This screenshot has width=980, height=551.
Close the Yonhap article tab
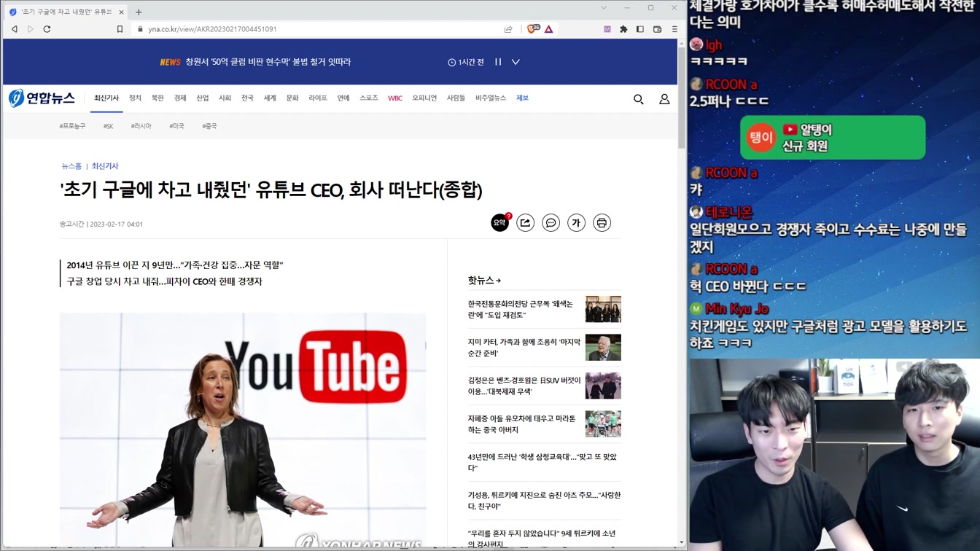120,12
